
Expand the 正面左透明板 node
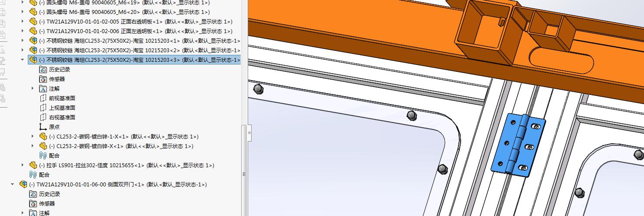click(23, 31)
